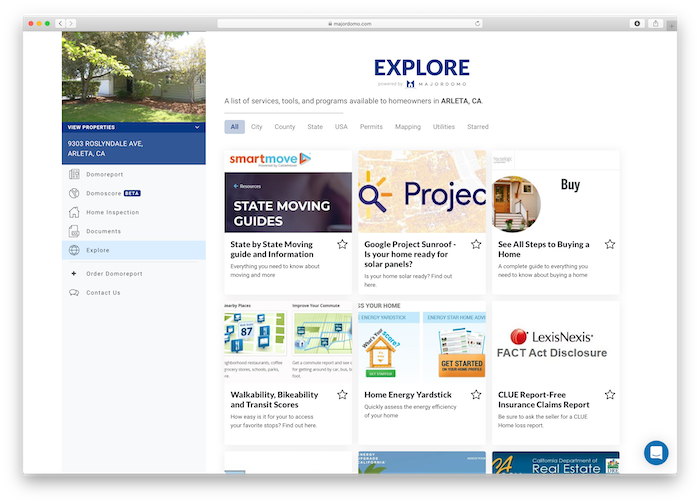Switch to the Utilities filter tab
The width and height of the screenshot is (700, 504).
click(444, 127)
